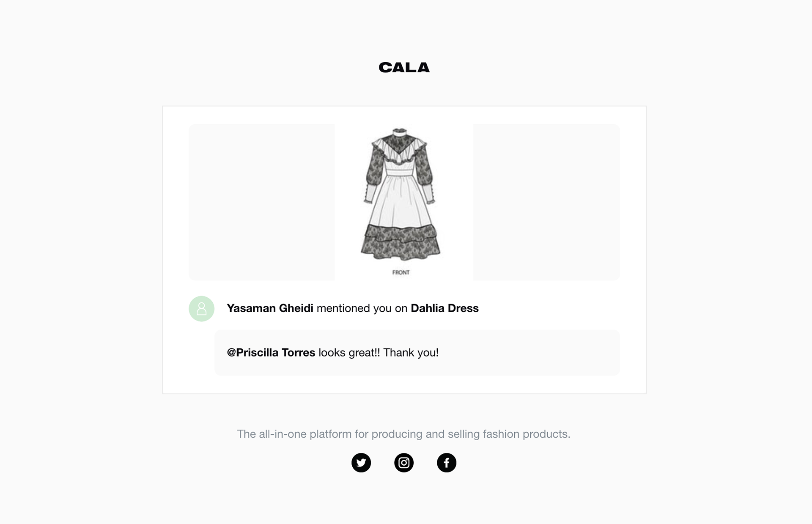812x524 pixels.
Task: Click the green user avatar icon
Action: click(201, 309)
